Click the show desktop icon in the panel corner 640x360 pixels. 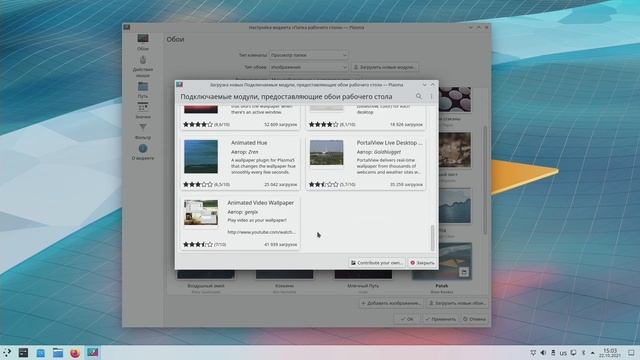(631, 353)
